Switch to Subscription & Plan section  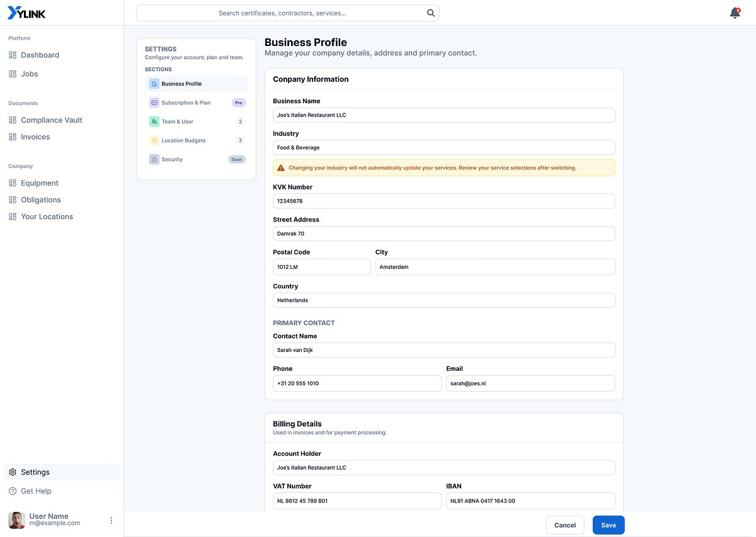point(196,103)
